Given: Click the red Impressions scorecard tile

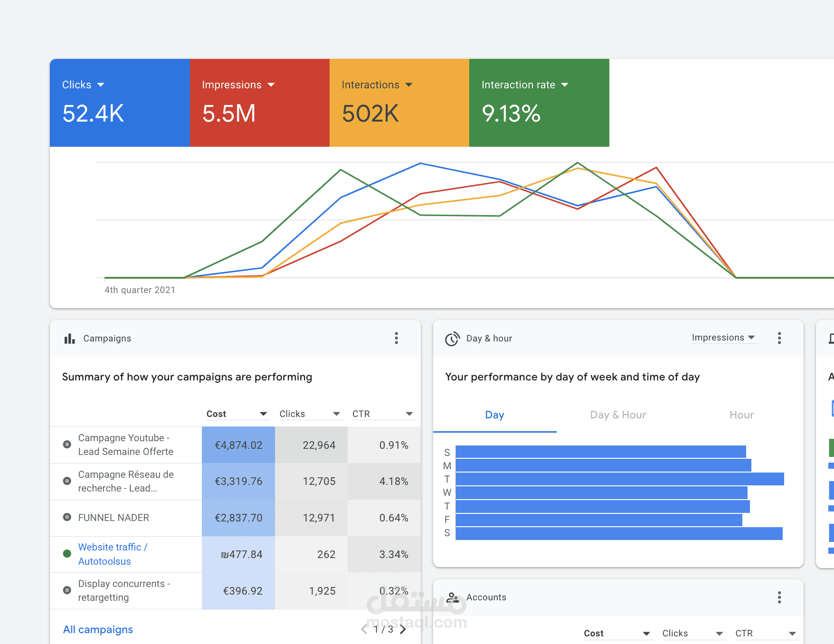Looking at the screenshot, I should 259,103.
